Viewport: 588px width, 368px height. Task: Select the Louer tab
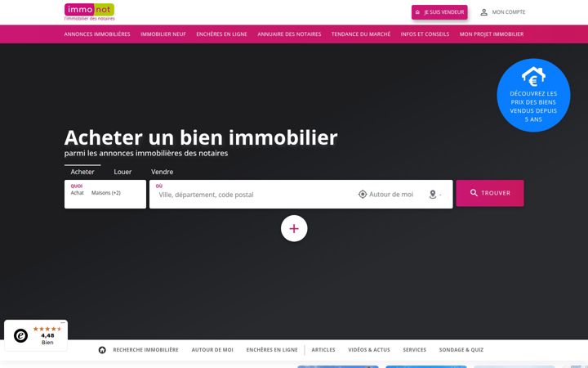122,172
